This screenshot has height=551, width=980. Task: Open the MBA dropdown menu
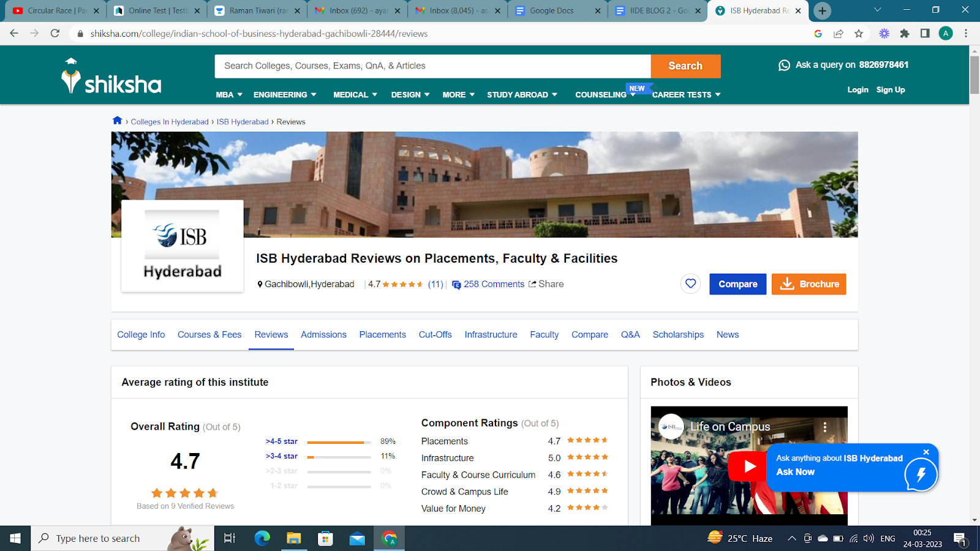click(228, 94)
